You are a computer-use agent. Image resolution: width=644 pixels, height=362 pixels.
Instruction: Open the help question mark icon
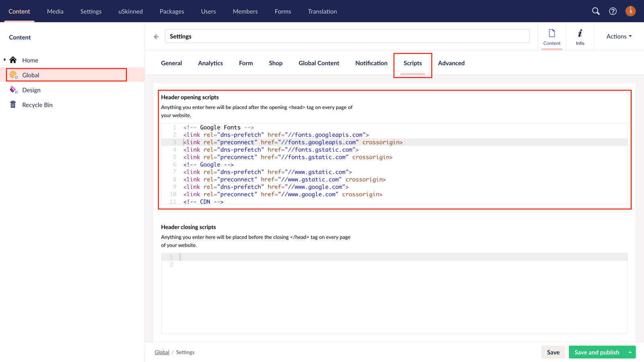click(x=613, y=11)
